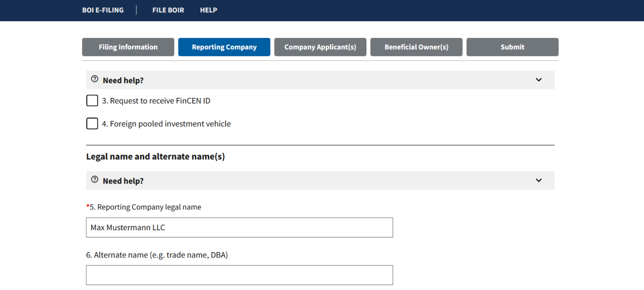Focus the Alternate name input field

tap(239, 275)
